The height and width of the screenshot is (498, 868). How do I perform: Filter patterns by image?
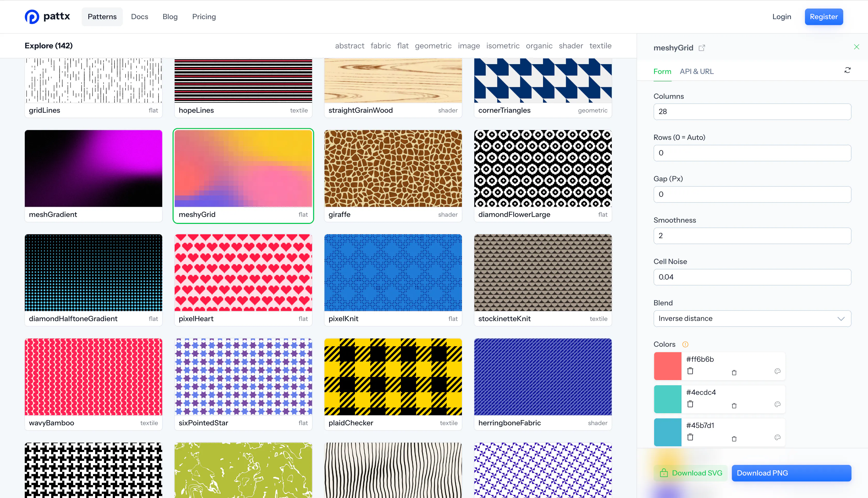(x=469, y=46)
